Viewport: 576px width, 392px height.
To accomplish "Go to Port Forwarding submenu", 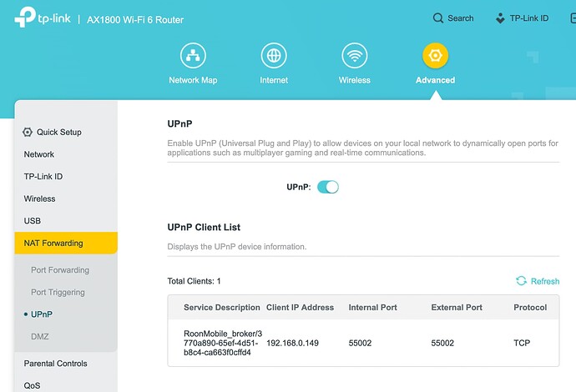I will pyautogui.click(x=60, y=270).
